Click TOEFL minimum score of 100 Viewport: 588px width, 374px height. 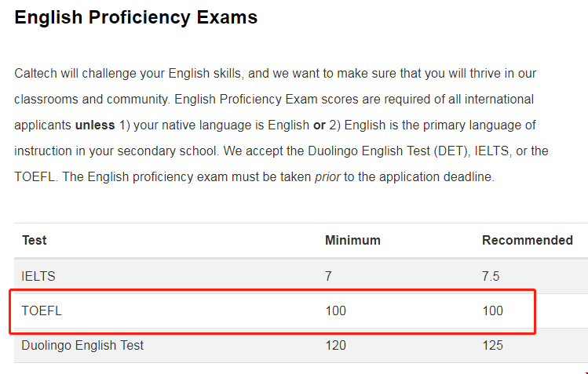coord(335,310)
